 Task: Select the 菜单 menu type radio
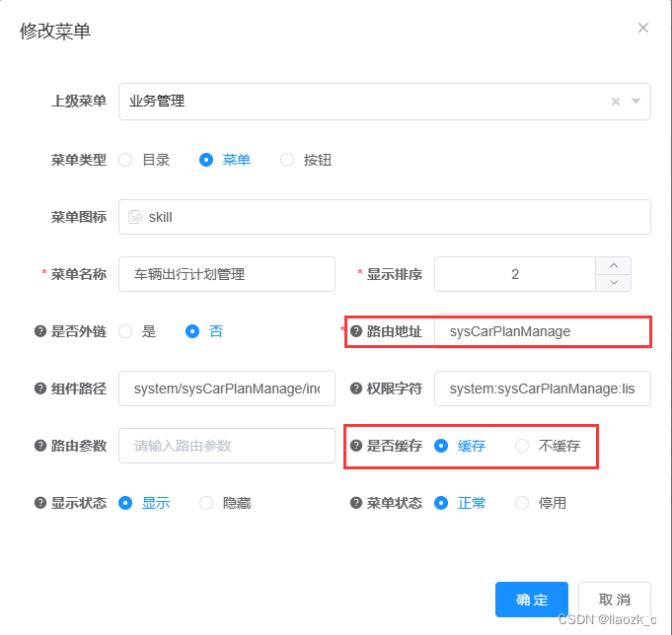click(206, 160)
